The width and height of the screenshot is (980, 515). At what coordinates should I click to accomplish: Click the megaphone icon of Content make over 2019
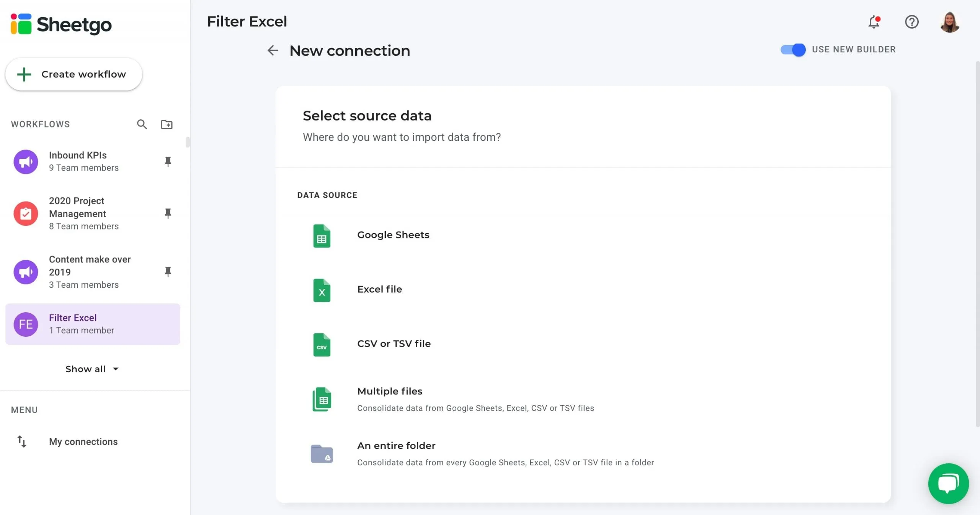pyautogui.click(x=26, y=272)
